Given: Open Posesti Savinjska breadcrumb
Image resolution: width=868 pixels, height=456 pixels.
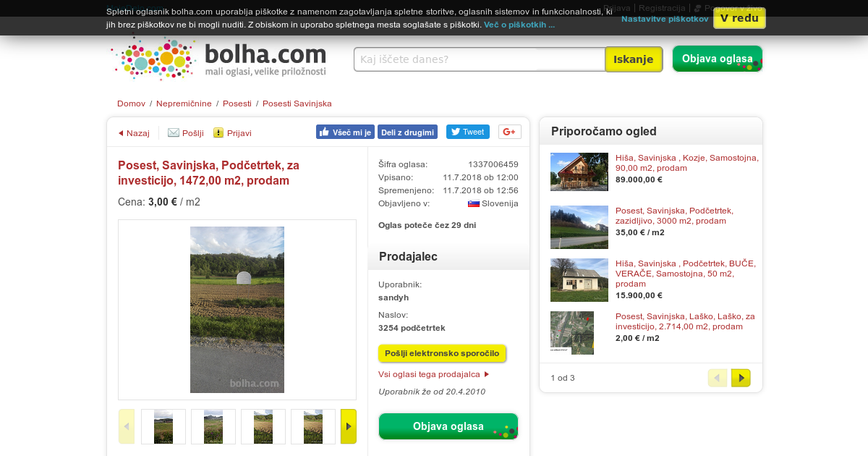Looking at the screenshot, I should [x=297, y=104].
